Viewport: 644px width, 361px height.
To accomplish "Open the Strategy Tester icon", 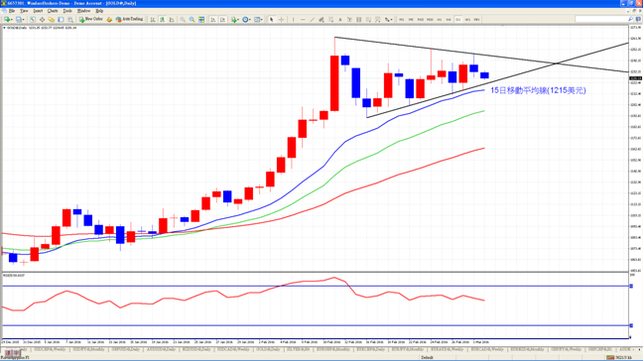I will pos(70,19).
